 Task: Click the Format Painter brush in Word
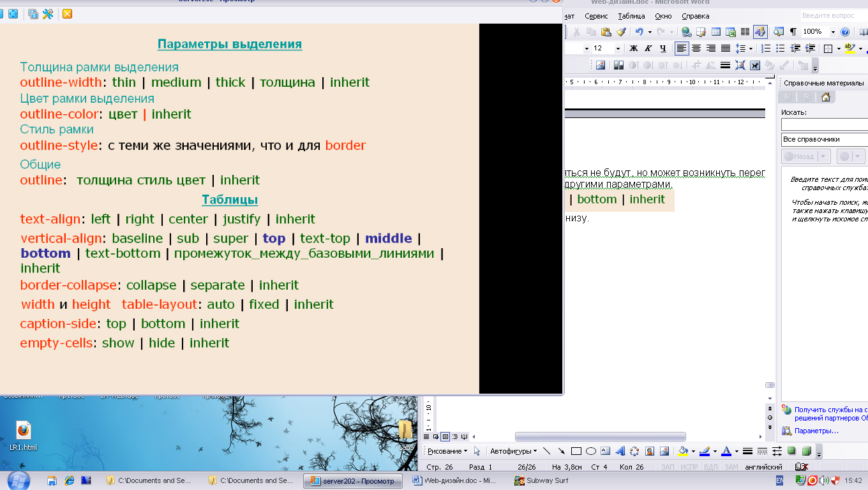click(621, 32)
